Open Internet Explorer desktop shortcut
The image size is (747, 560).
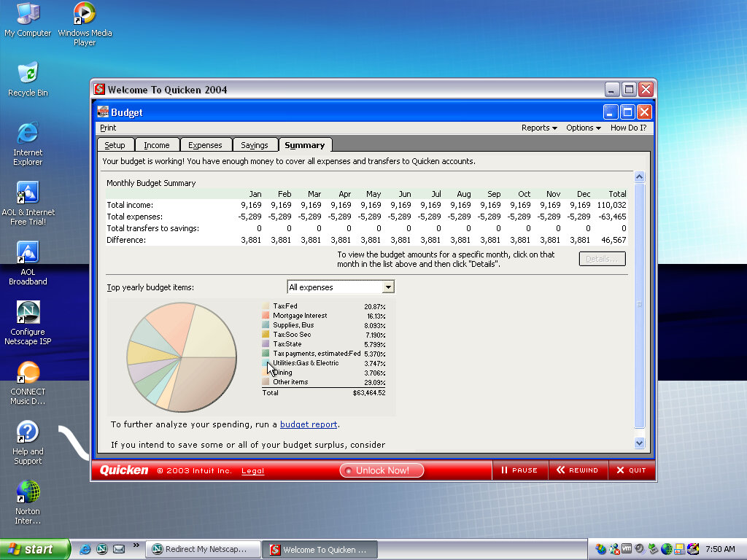28,133
